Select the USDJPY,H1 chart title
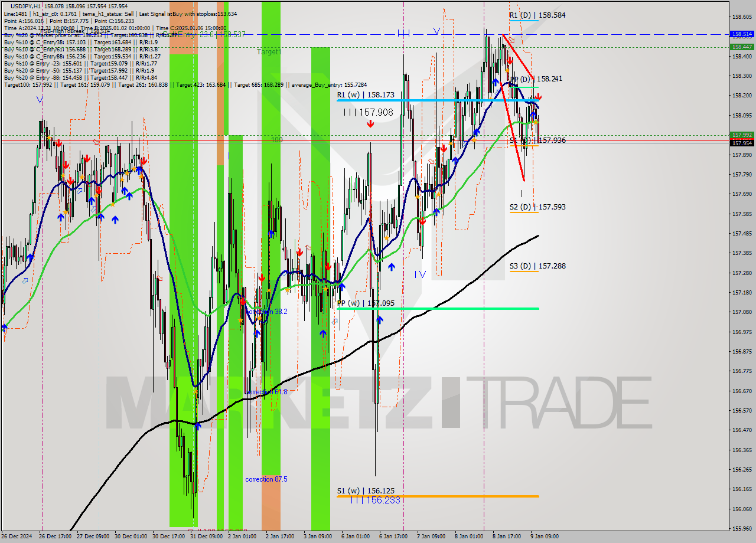756x543 pixels. point(25,6)
